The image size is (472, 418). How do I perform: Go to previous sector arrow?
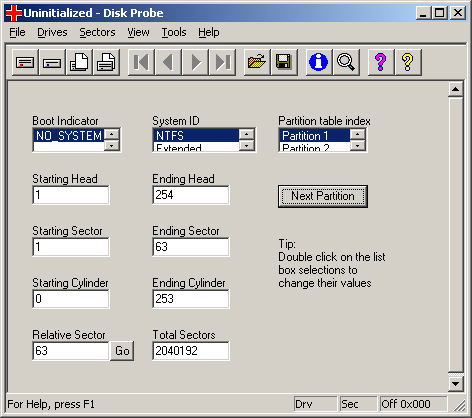click(x=168, y=62)
